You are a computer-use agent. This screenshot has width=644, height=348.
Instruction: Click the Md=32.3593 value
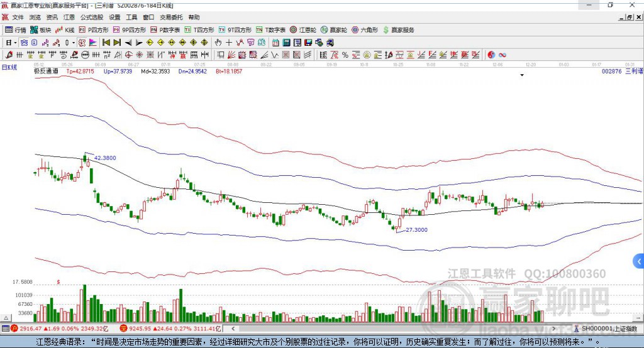[x=155, y=71]
